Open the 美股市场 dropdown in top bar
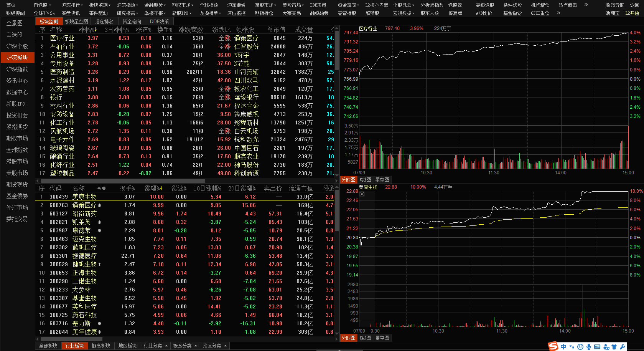This screenshot has height=351, width=644. pos(293,5)
